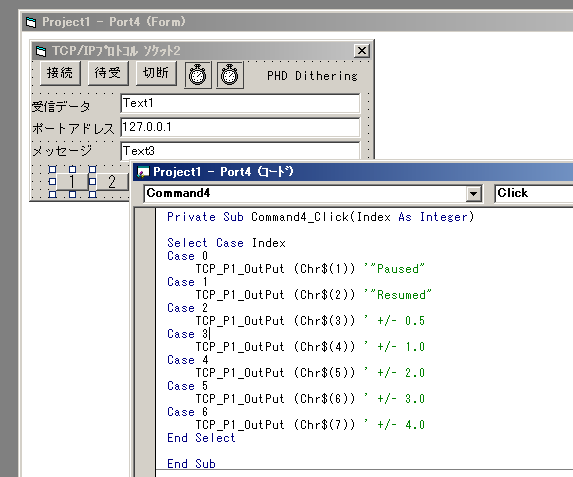Click the code margin indicator bar
This screenshot has height=477, width=573.
[x=145, y=342]
